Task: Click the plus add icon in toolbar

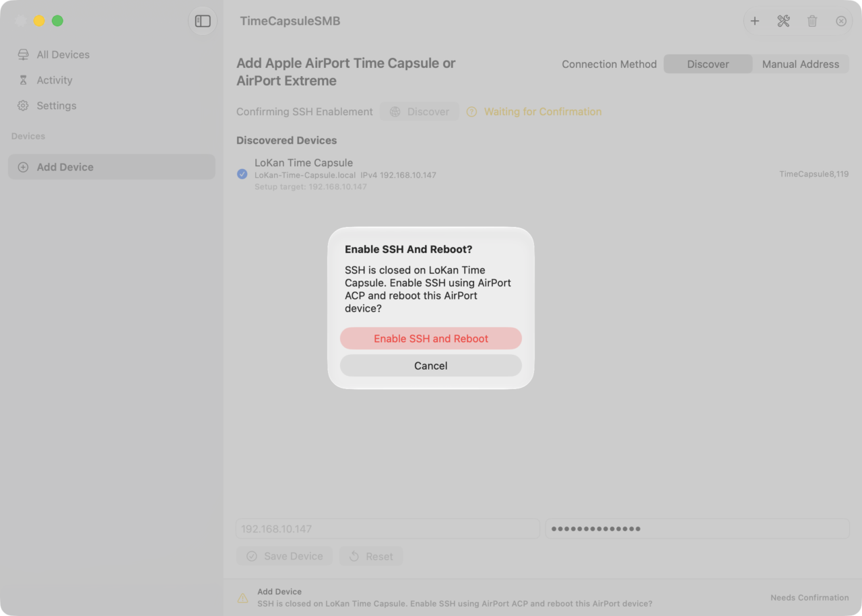Action: click(x=755, y=21)
